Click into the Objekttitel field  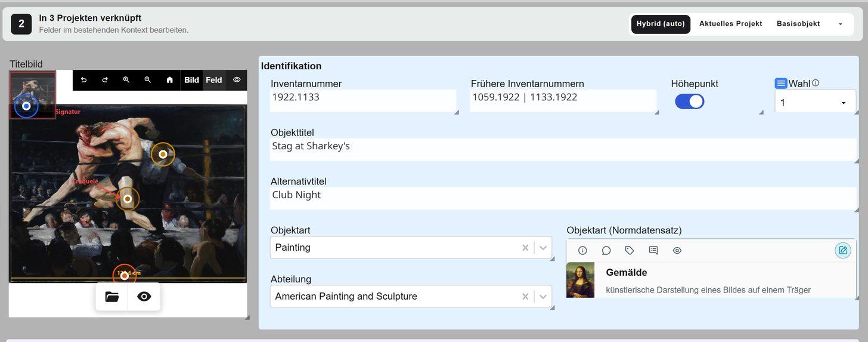coord(563,149)
